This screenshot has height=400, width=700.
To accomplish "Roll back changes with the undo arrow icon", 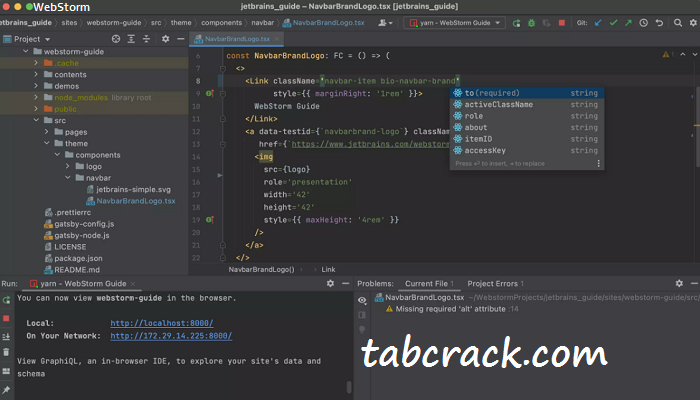I will 659,23.
